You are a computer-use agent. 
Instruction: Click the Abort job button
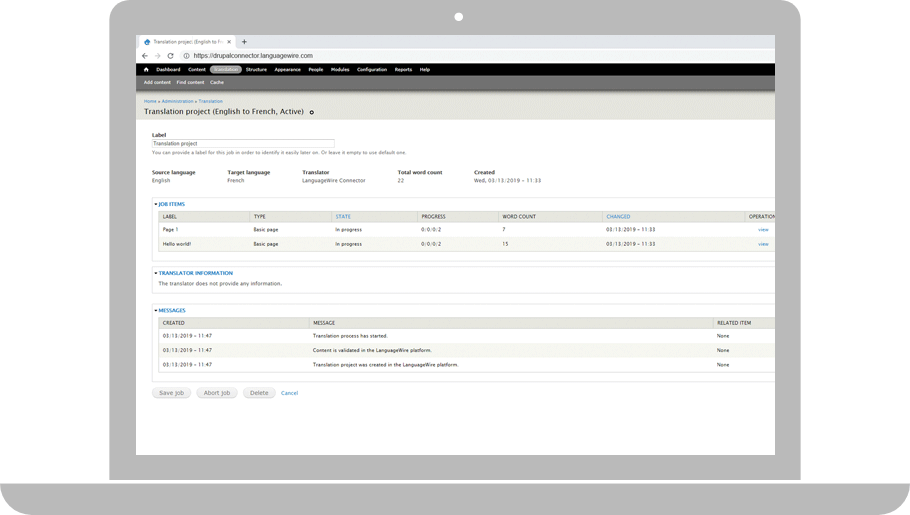click(217, 393)
